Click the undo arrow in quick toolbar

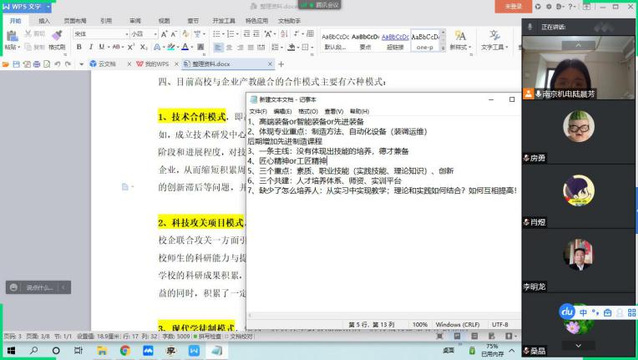[57, 64]
